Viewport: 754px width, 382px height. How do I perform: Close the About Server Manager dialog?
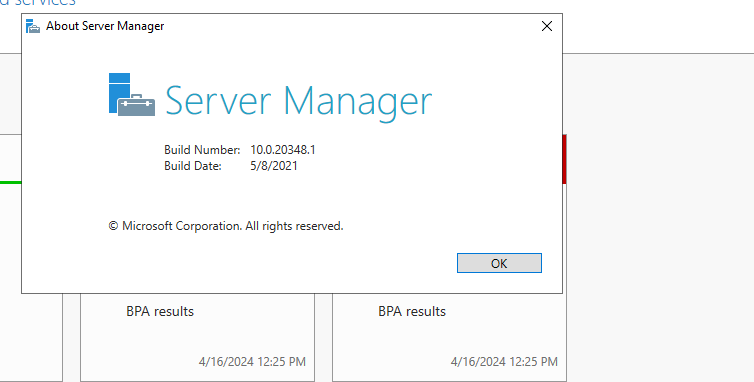tap(547, 26)
